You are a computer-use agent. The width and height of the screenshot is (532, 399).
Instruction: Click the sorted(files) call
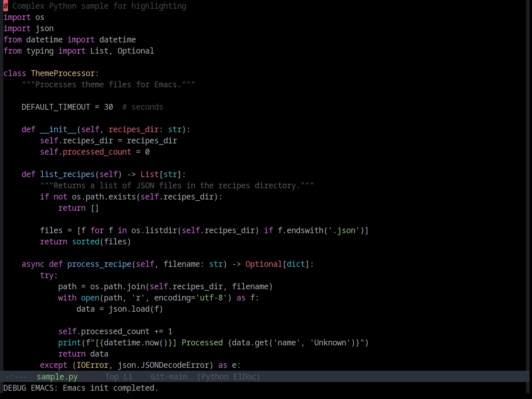(101, 241)
